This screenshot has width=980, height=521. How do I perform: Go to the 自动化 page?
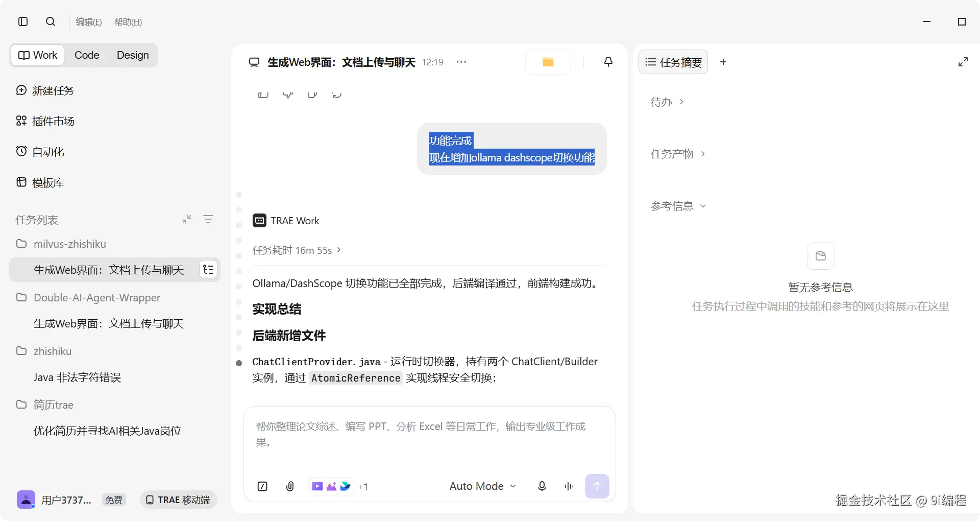[48, 152]
